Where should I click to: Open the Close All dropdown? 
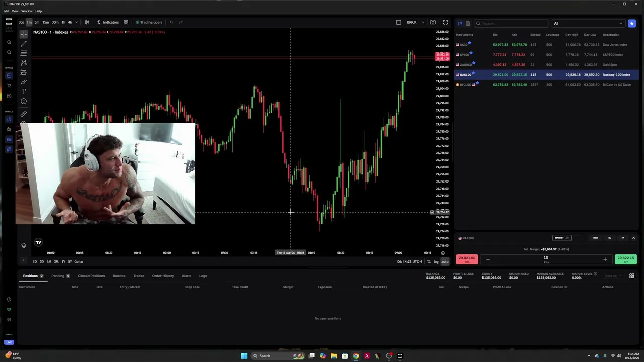pyautogui.click(x=612, y=276)
